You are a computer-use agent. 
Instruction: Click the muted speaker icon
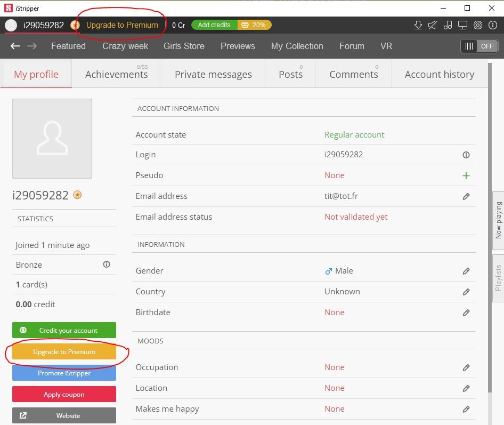tap(433, 25)
